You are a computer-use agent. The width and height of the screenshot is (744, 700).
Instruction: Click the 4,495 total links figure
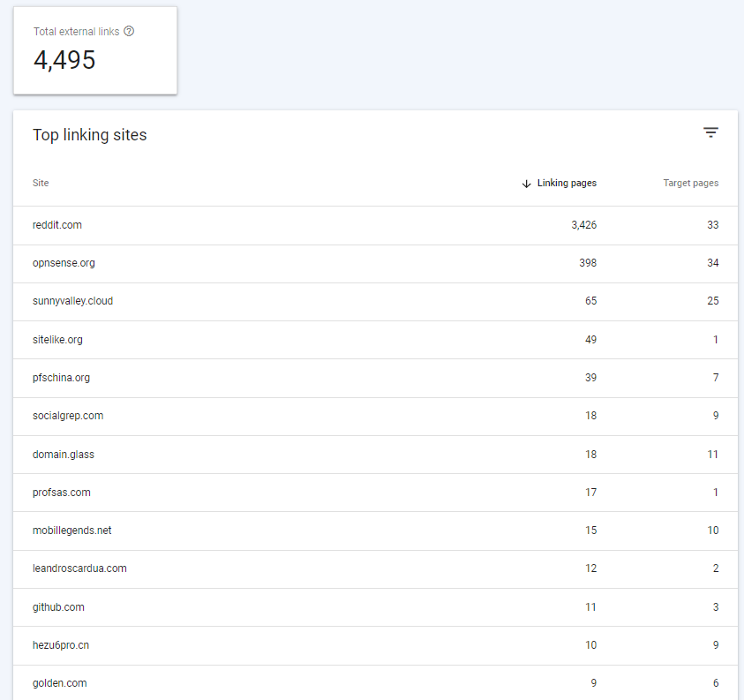[x=64, y=61]
